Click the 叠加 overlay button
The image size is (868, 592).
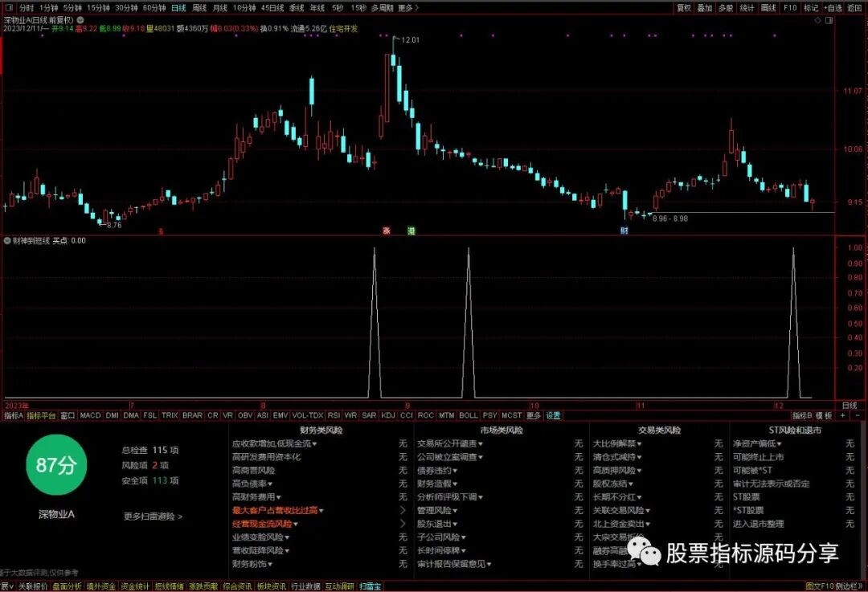[x=705, y=8]
